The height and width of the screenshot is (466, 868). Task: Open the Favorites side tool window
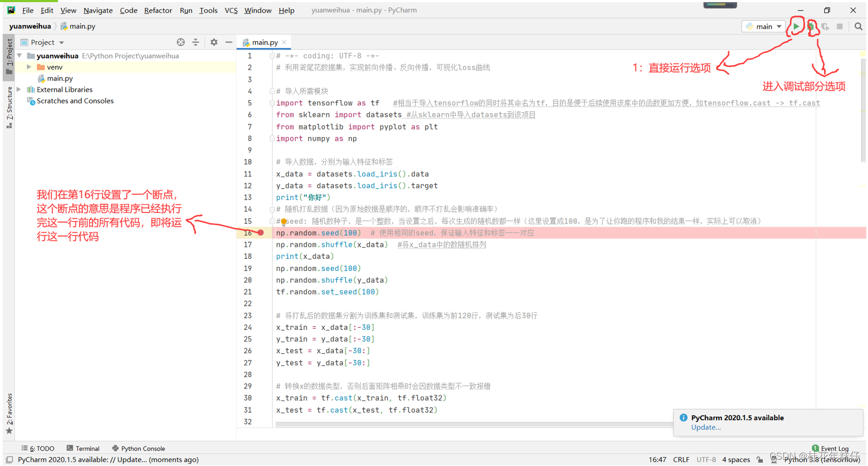pos(9,413)
